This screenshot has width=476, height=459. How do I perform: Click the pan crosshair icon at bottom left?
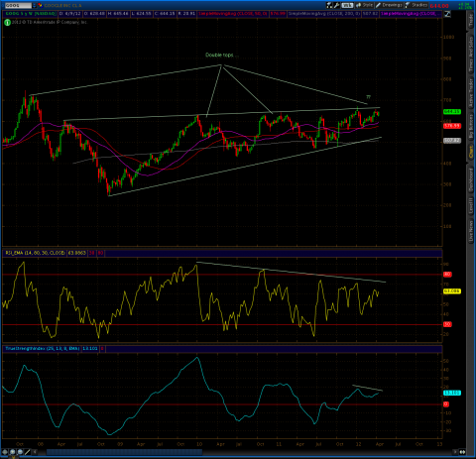click(5, 452)
